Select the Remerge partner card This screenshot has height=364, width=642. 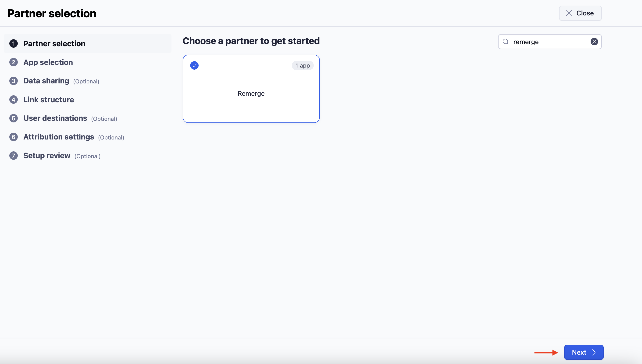(x=251, y=93)
